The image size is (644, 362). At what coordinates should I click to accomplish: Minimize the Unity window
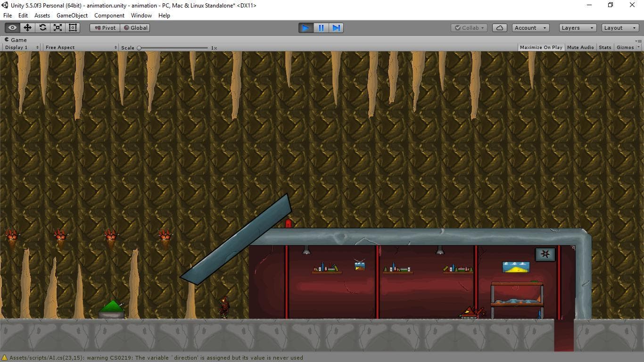coord(589,5)
